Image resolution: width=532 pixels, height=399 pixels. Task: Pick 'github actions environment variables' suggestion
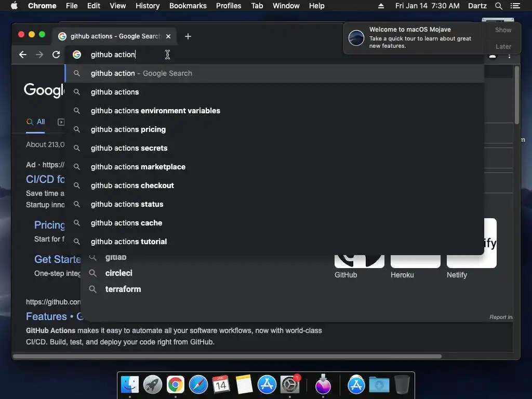[274, 111]
